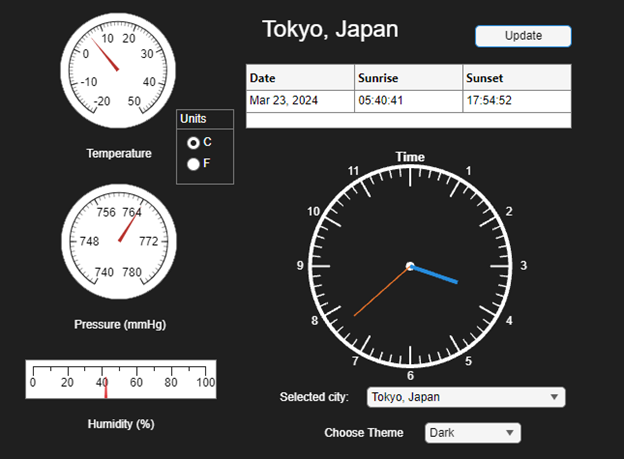Click the Humidity linear gauge bar
Viewport: 624px width, 459px height.
tap(120, 379)
